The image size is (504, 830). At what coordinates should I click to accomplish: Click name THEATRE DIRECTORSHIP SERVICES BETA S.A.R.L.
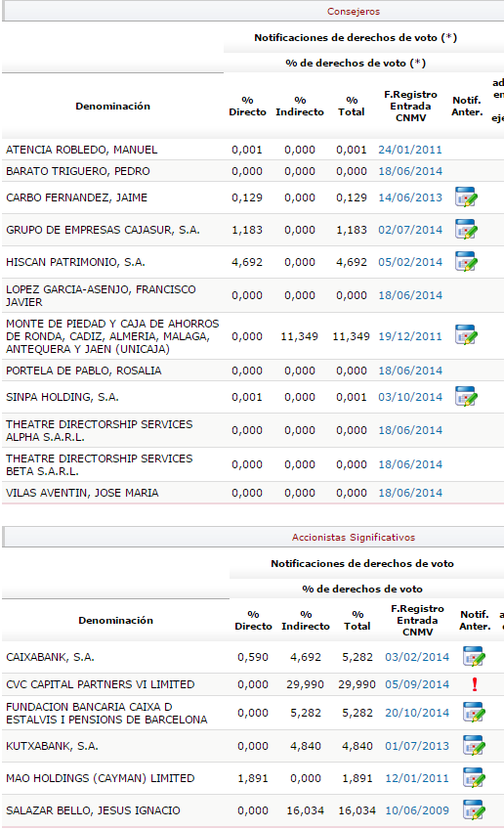click(x=100, y=464)
